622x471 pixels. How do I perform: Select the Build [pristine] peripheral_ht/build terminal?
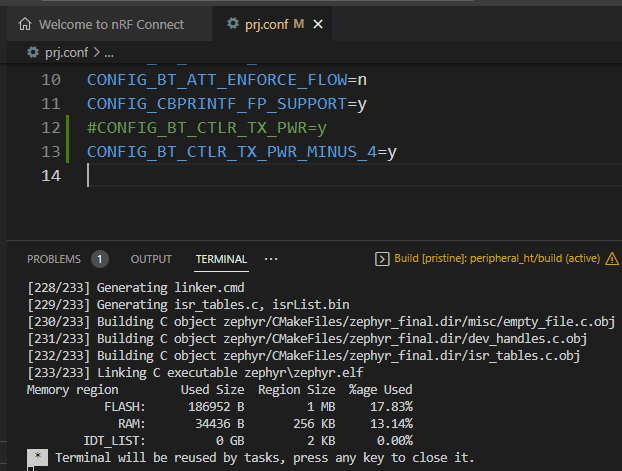(497, 259)
